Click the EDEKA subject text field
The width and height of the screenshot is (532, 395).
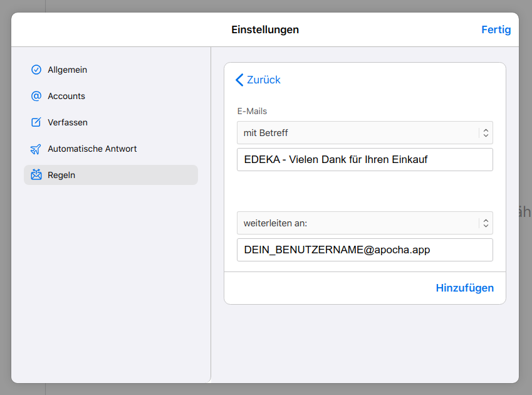point(365,159)
